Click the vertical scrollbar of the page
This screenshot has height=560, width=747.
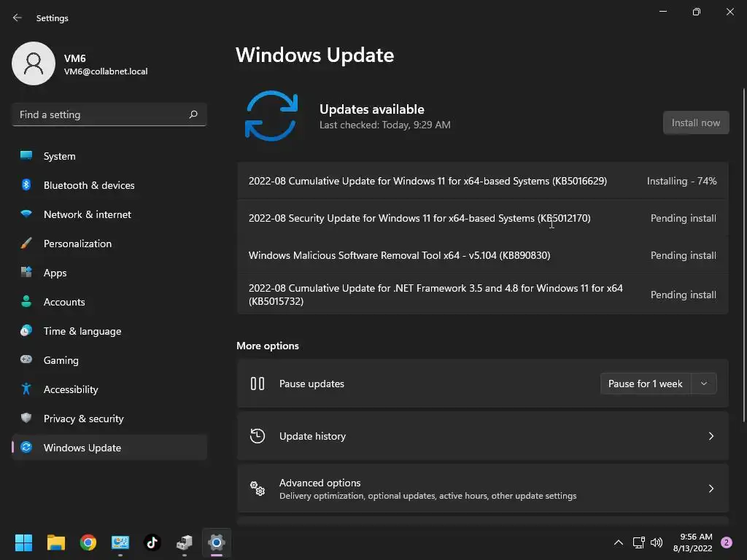point(743,254)
